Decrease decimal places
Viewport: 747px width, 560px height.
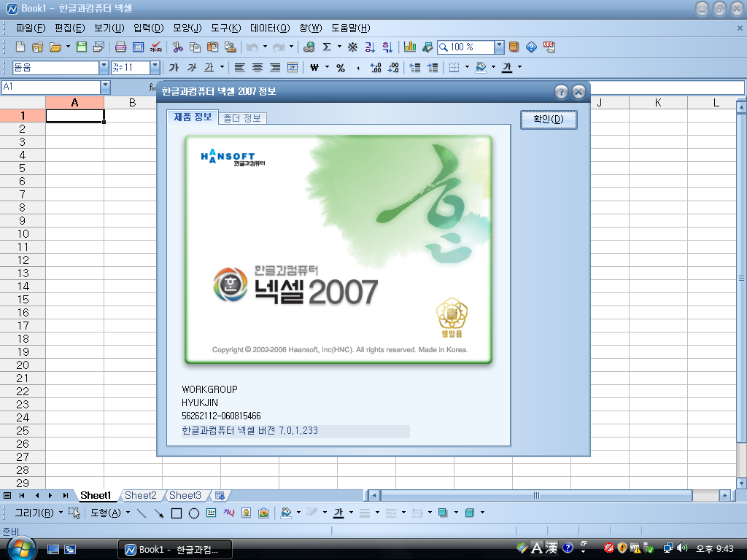tap(393, 67)
